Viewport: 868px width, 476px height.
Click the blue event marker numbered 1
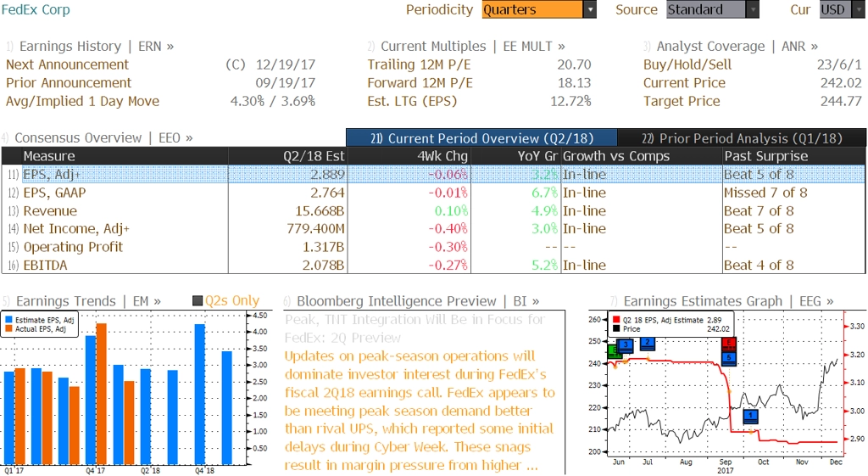click(x=751, y=416)
